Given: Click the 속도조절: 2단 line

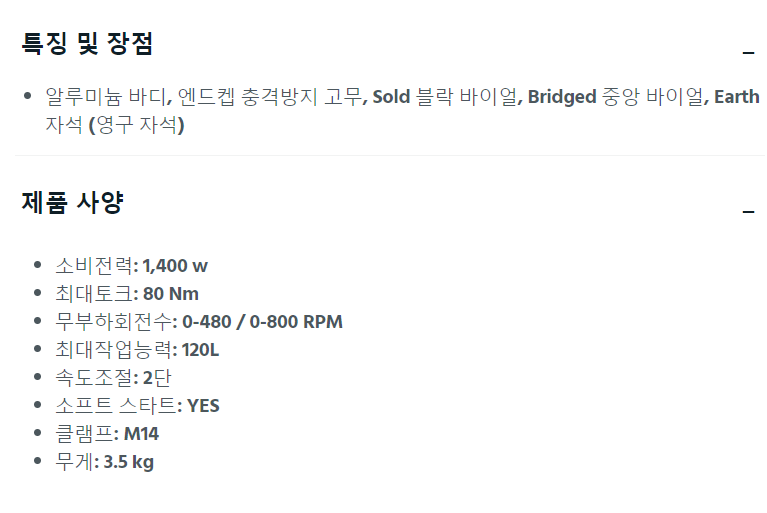Looking at the screenshot, I should tap(113, 378).
